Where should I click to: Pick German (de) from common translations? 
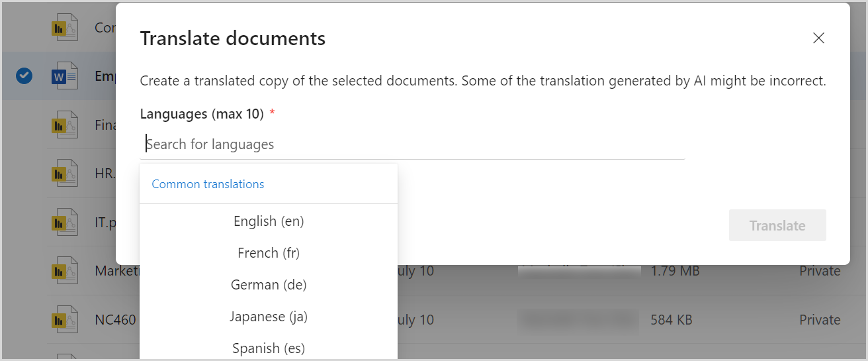pos(269,285)
